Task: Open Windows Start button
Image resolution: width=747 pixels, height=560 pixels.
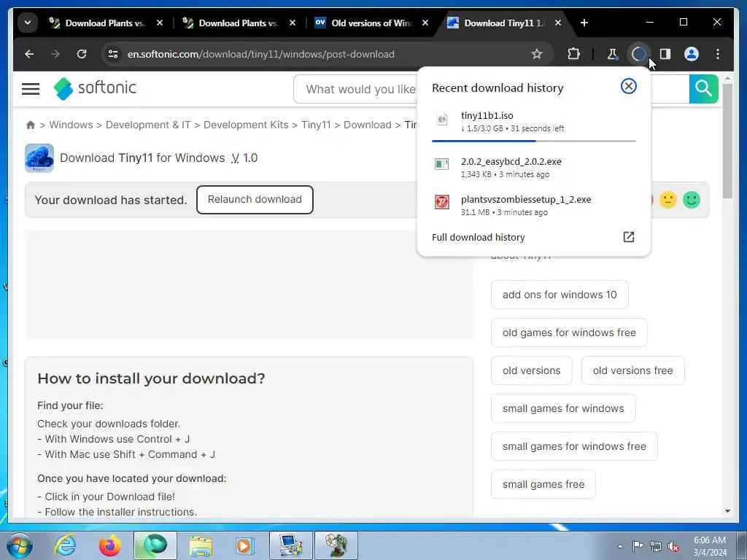Action: click(19, 545)
